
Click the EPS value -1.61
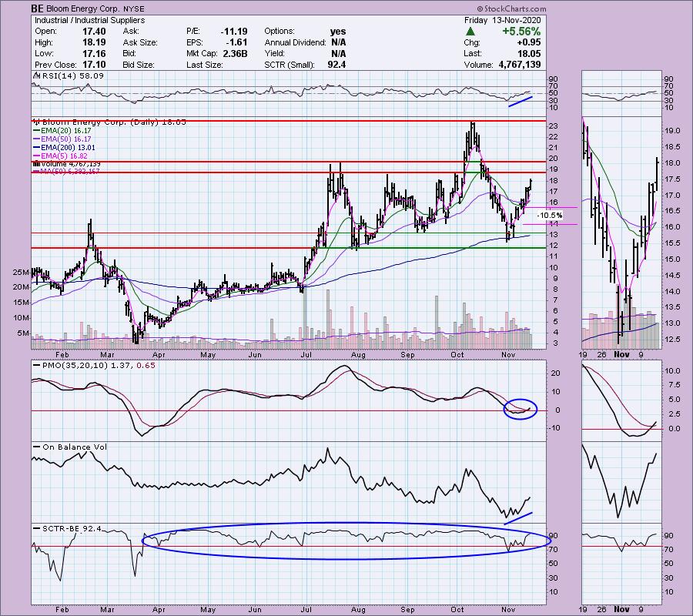click(236, 42)
